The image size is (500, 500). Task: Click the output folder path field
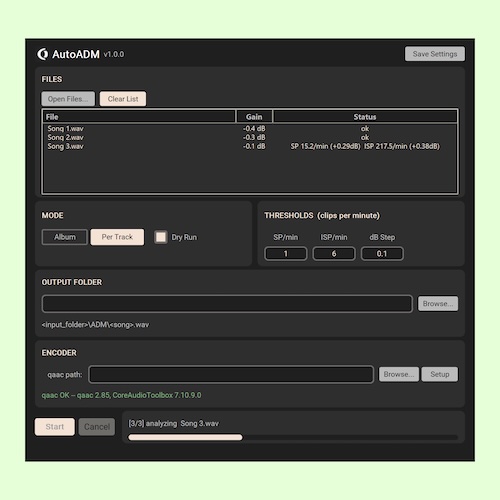(227, 304)
